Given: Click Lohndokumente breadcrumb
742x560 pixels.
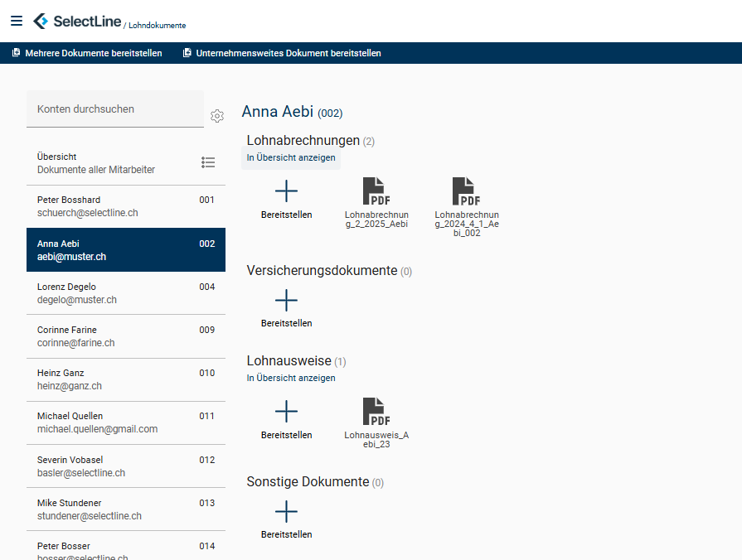Looking at the screenshot, I should [x=158, y=26].
